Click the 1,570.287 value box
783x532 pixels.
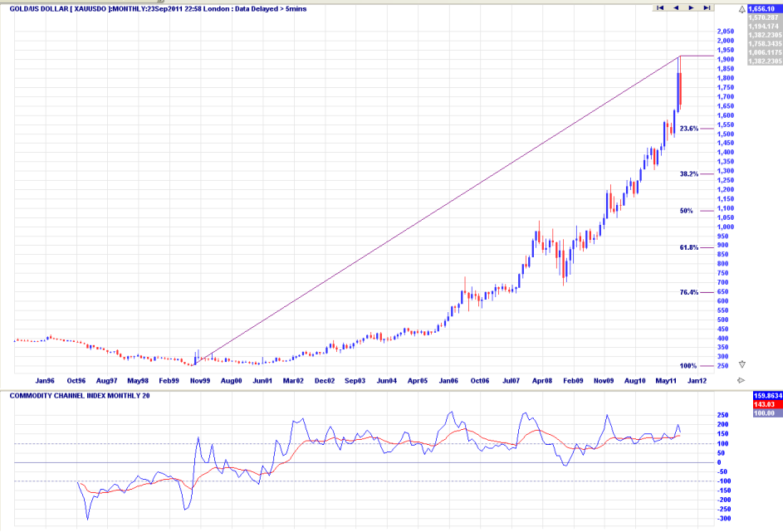pyautogui.click(x=765, y=17)
